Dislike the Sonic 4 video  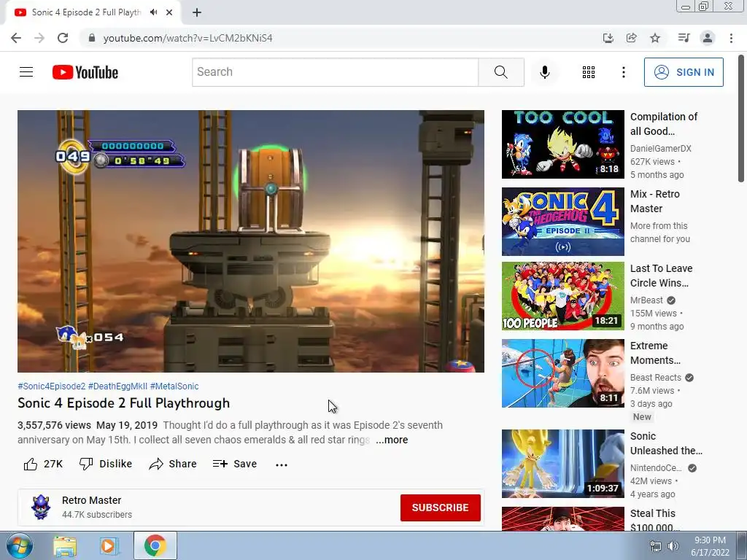[x=106, y=464]
